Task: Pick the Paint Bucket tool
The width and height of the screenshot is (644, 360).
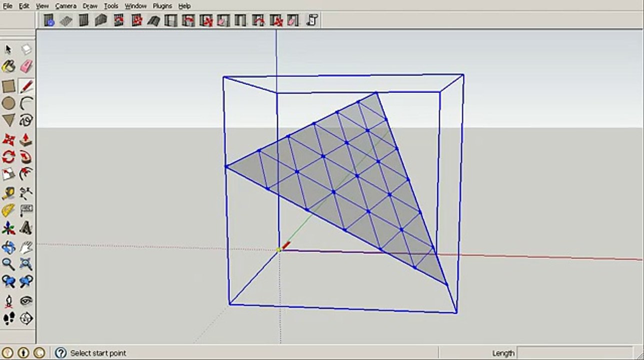Action: (9, 66)
